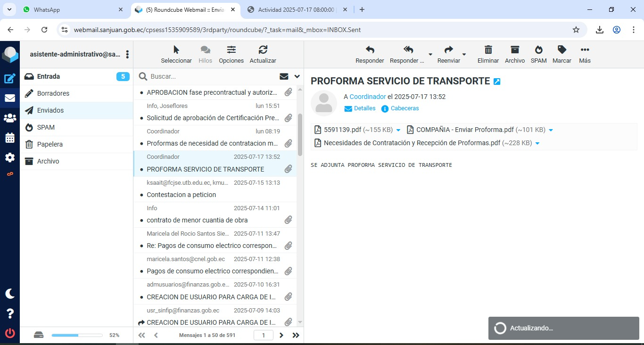Image resolution: width=644 pixels, height=345 pixels.
Task: Toggle dark mode moon icon
Action: coord(10,294)
